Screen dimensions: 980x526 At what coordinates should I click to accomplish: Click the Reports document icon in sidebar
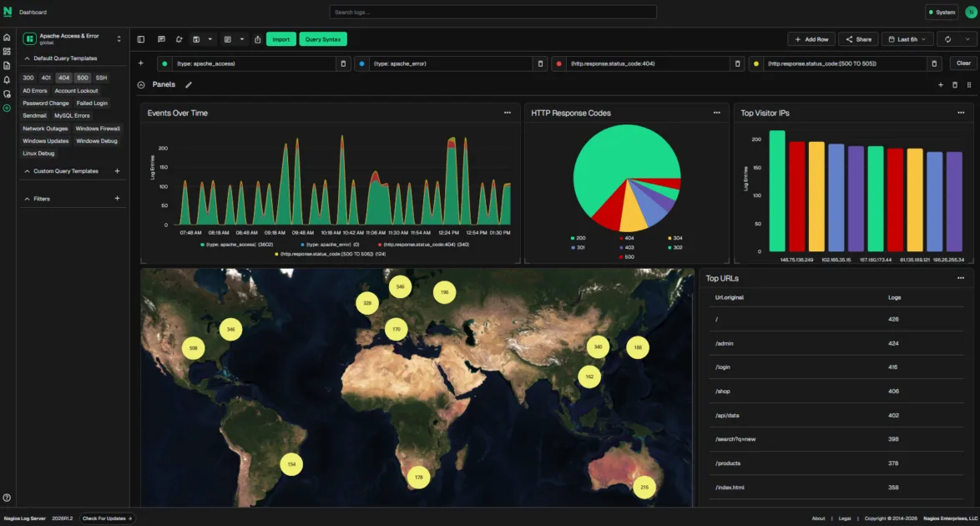point(8,67)
